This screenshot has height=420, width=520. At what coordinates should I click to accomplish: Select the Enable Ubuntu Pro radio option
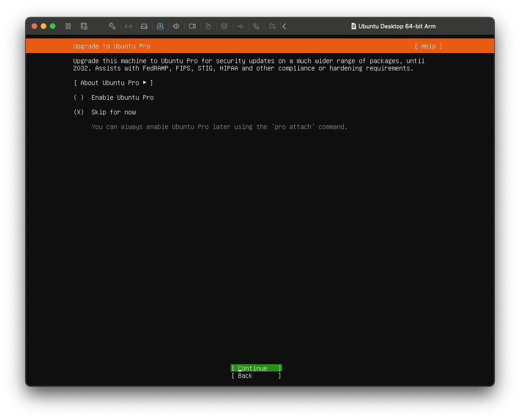[x=114, y=97]
